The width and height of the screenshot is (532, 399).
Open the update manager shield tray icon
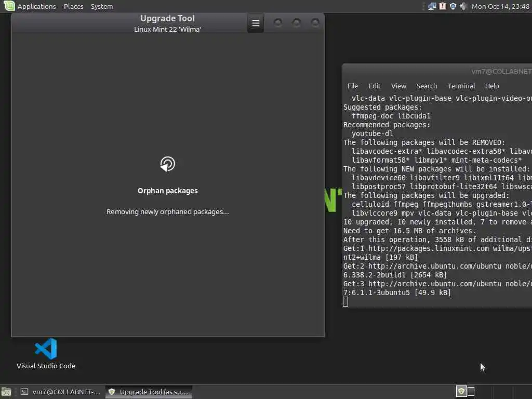click(x=453, y=6)
